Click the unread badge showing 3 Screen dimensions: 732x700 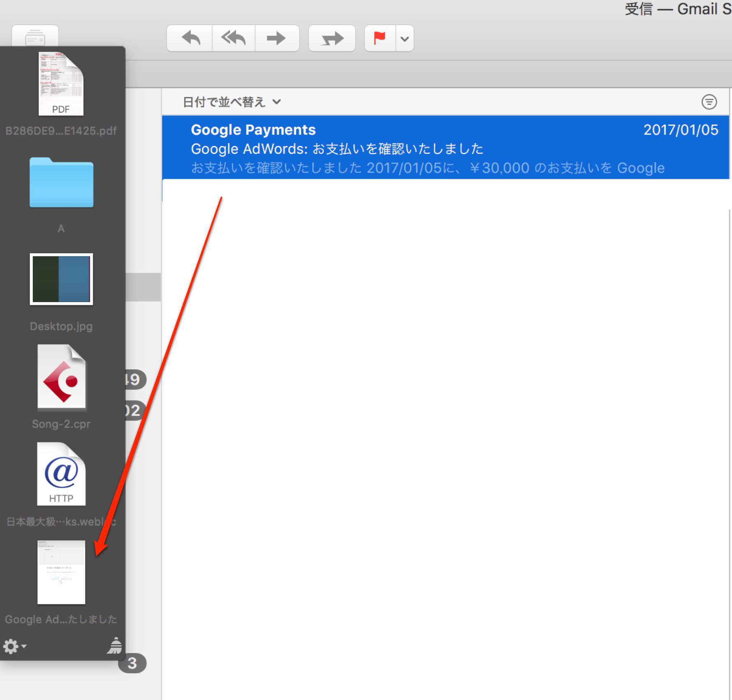132,663
